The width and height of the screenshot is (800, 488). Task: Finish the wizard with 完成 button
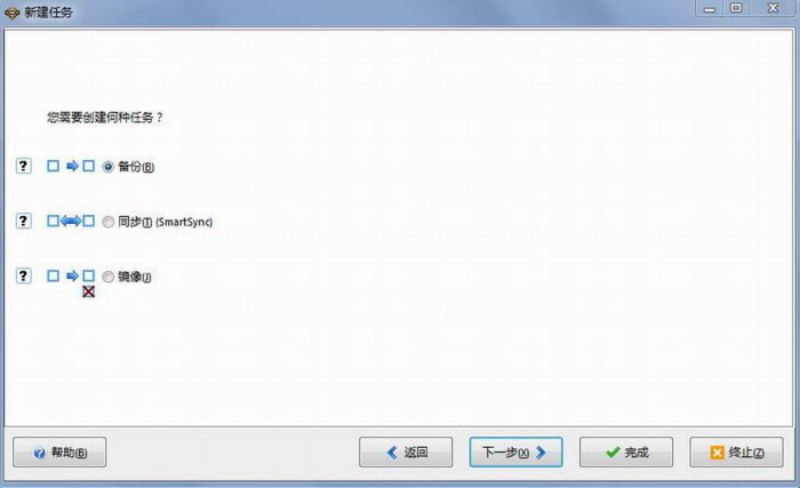(x=626, y=452)
